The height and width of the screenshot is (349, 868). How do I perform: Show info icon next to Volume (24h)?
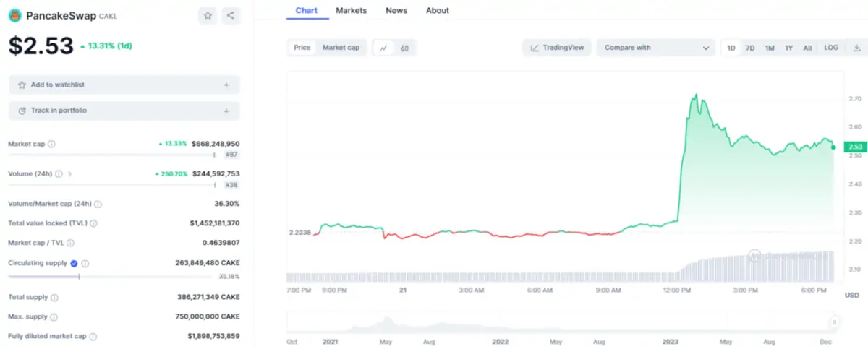(x=59, y=174)
